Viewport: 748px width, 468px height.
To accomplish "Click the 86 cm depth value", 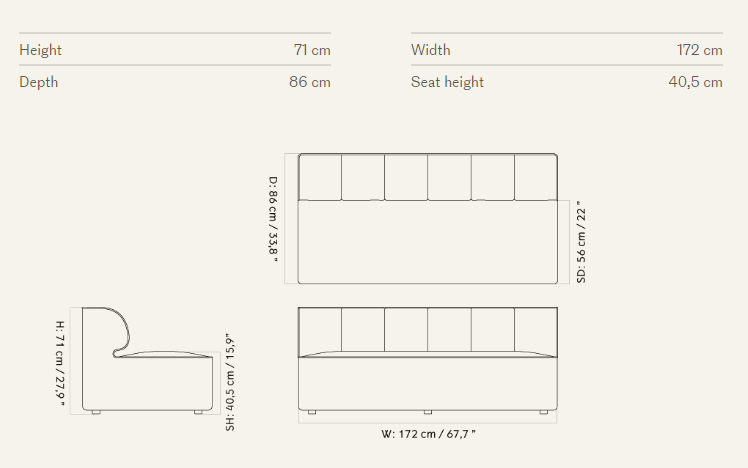I will pyautogui.click(x=310, y=82).
